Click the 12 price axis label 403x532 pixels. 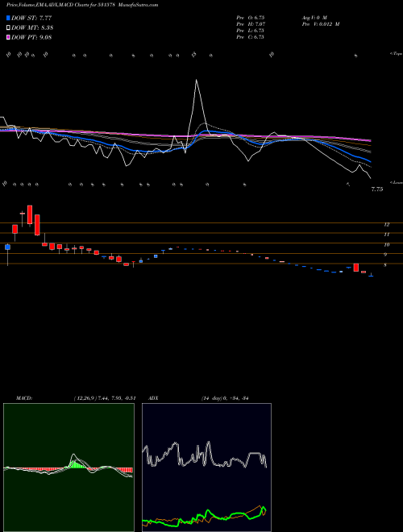click(386, 225)
